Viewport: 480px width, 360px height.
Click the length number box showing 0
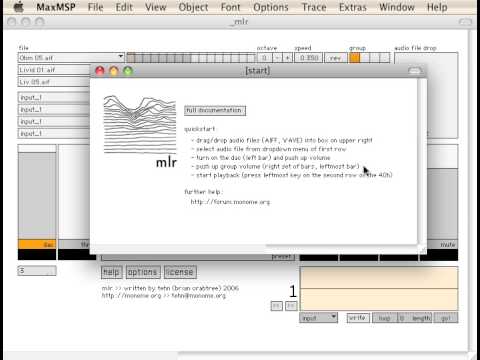(x=404, y=318)
